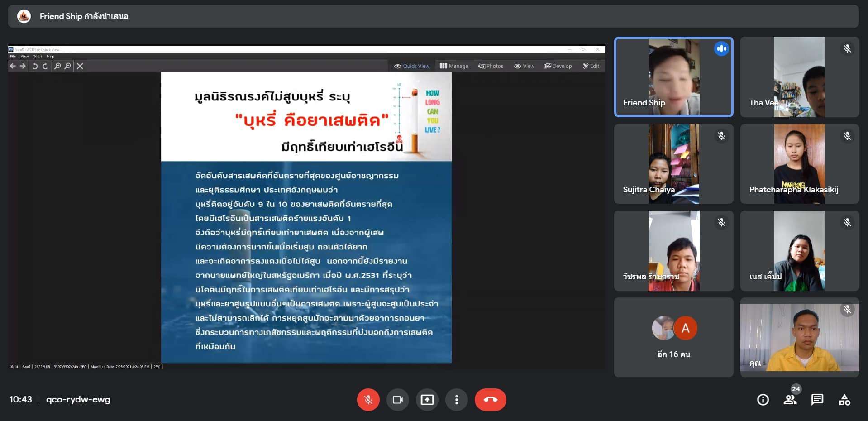Screen dimensions: 868x421
Task: Open the three-dot more options menu
Action: [456, 400]
